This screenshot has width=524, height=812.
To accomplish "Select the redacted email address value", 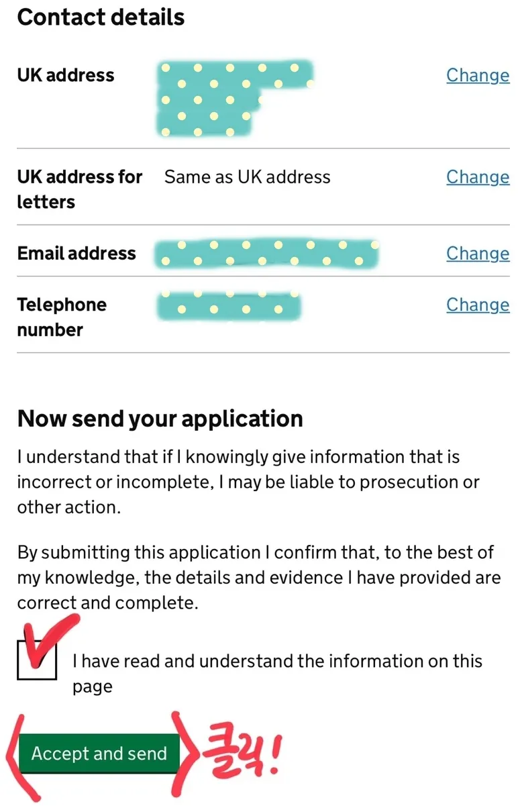I will (266, 254).
